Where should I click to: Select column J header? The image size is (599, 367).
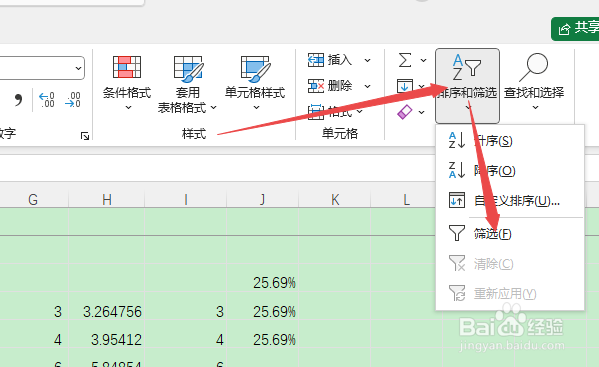(262, 199)
